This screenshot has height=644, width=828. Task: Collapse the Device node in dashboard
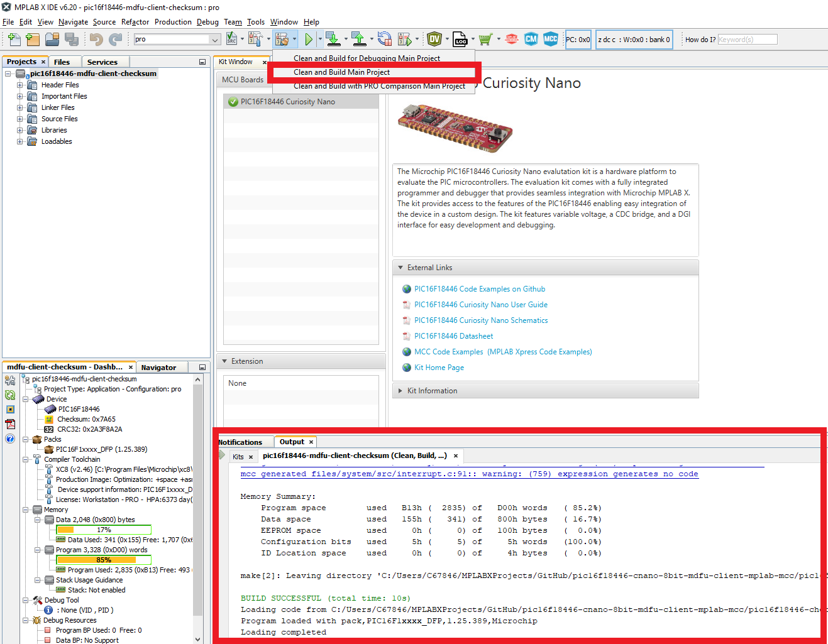click(x=26, y=399)
